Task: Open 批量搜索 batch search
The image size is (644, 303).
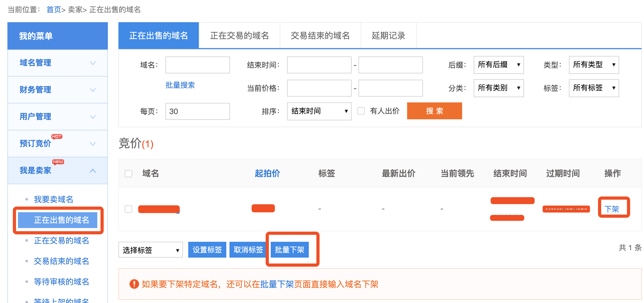Action: coord(180,85)
